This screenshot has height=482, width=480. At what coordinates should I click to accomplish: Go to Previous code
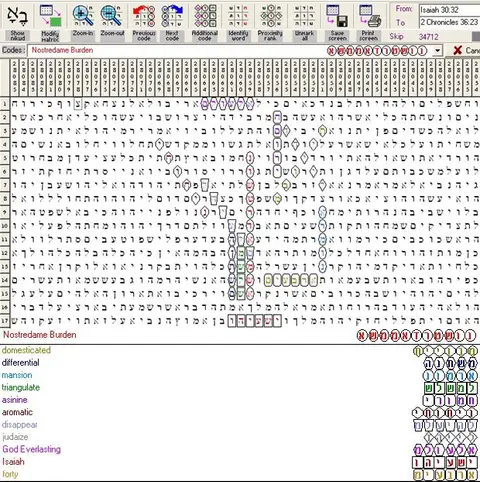[x=144, y=16]
